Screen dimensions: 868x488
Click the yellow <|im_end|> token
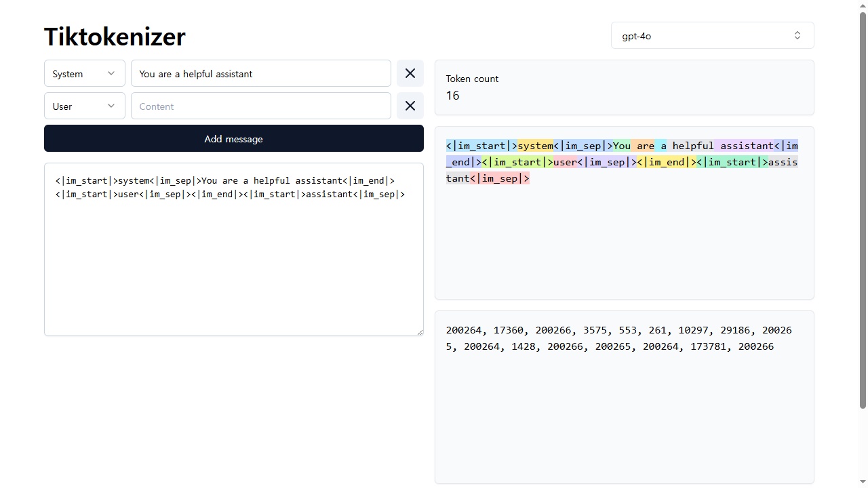667,162
